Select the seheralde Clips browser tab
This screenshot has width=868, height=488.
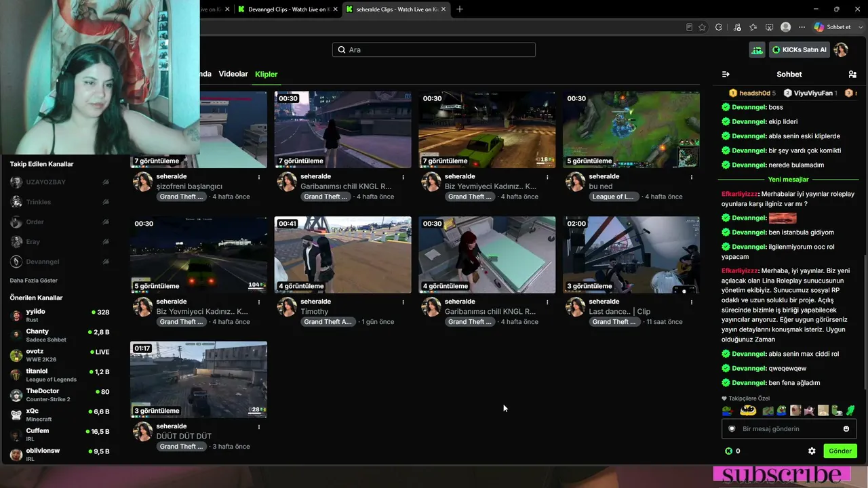pos(395,9)
